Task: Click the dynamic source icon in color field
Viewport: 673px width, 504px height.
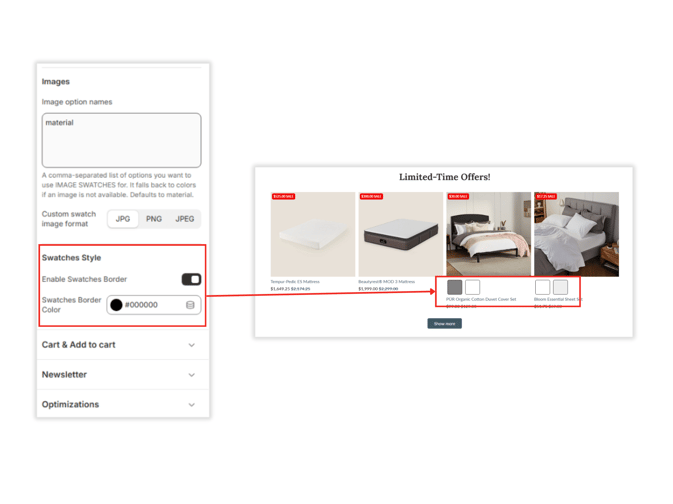Action: pyautogui.click(x=190, y=305)
